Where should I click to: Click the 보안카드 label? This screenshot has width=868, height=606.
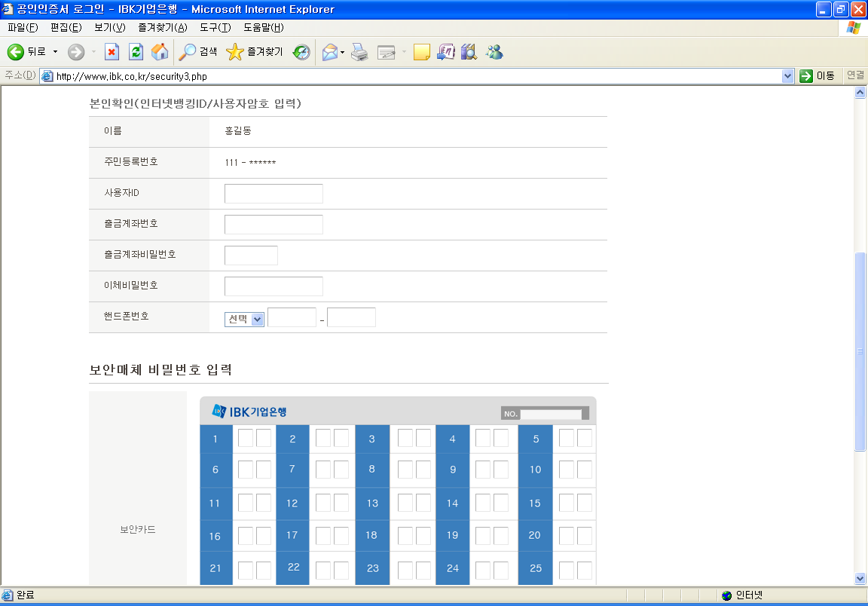[x=138, y=530]
